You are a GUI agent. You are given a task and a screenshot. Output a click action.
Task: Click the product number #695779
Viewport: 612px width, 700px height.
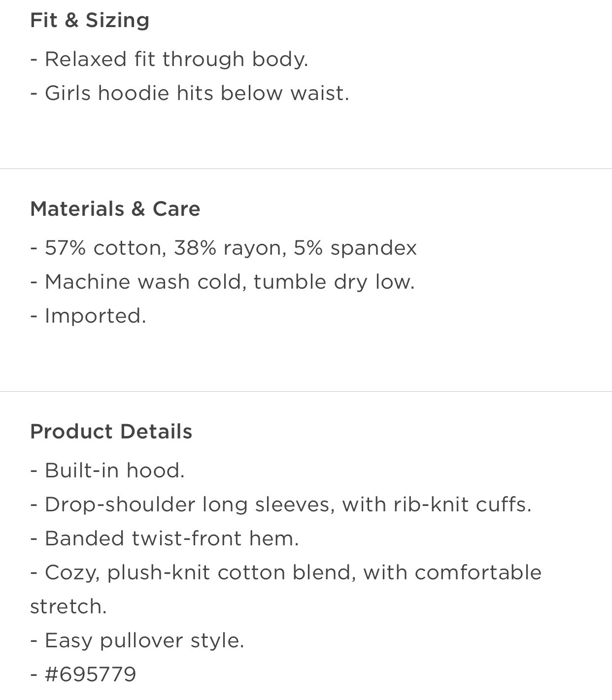coord(90,674)
